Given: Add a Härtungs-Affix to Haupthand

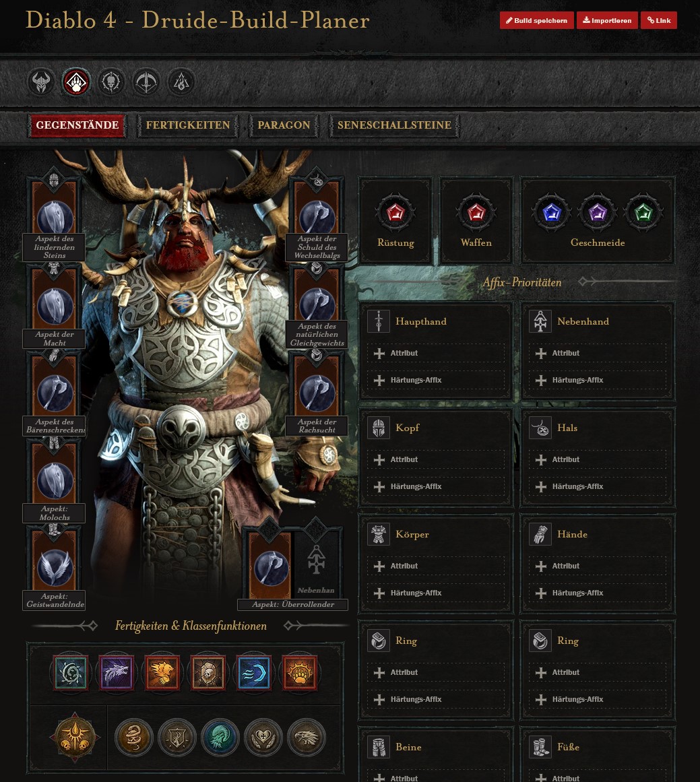Looking at the screenshot, I should point(436,380).
